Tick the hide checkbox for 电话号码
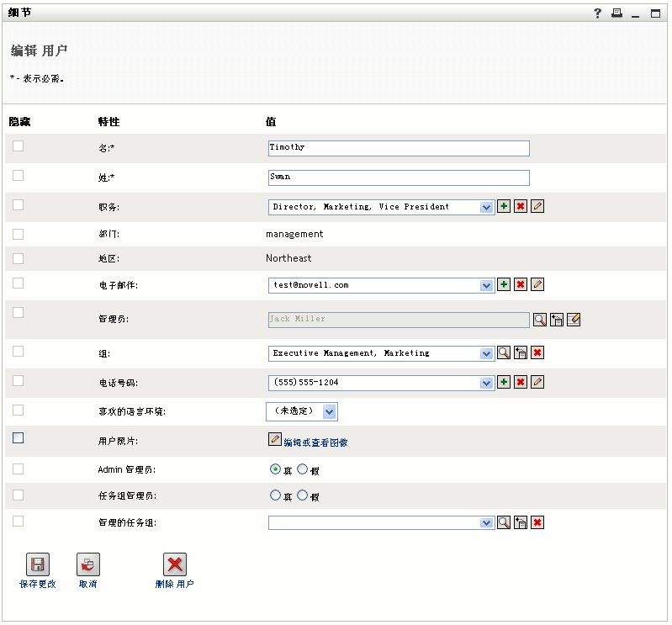This screenshot has width=672, height=625. pos(18,381)
